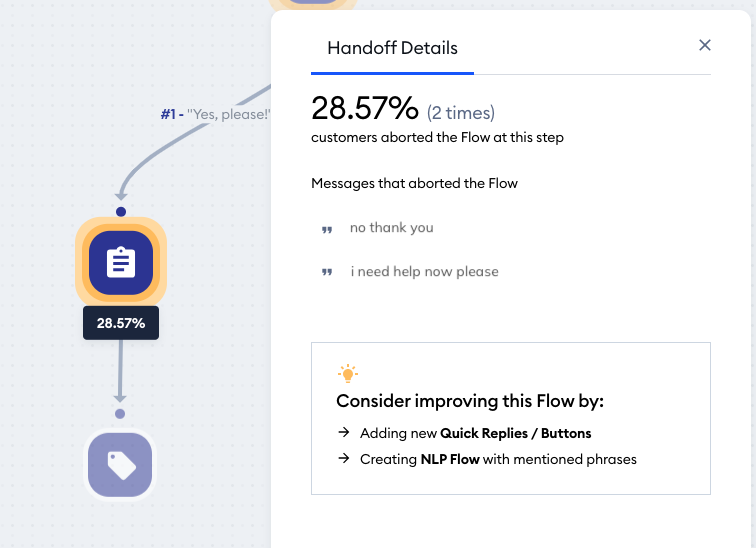Viewport: 756px width, 548px height.
Task: Click the quote icon beside "no thank you"
Action: pos(327,230)
